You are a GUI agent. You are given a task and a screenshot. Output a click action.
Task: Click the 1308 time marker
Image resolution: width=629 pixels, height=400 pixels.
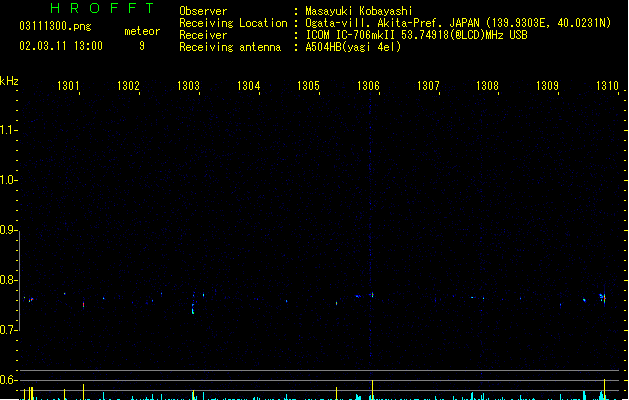pyautogui.click(x=487, y=86)
